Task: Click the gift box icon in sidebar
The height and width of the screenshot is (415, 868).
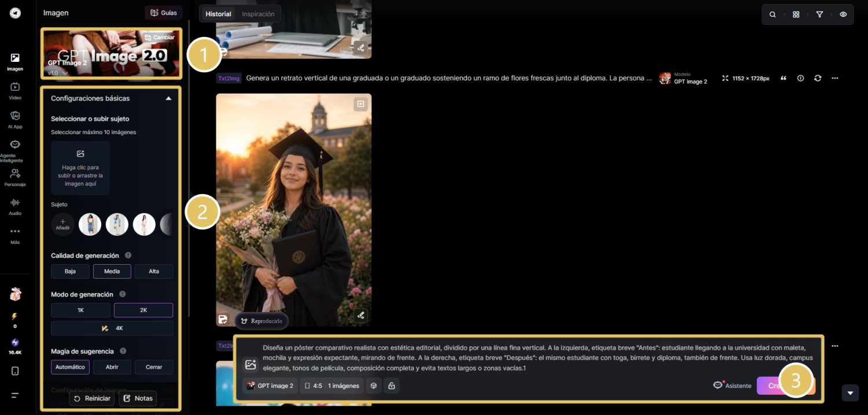Action: click(15, 294)
